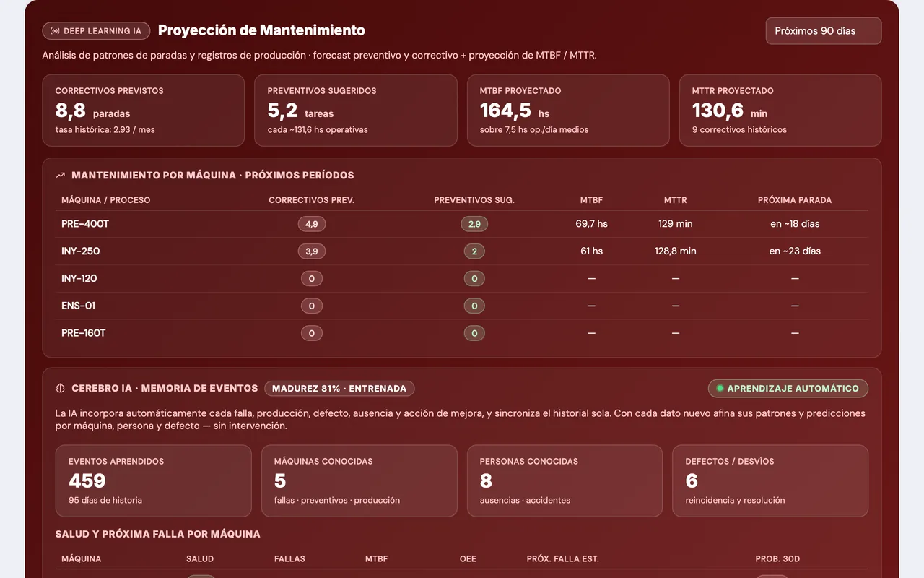Click the INY-250 machine row name

point(81,251)
